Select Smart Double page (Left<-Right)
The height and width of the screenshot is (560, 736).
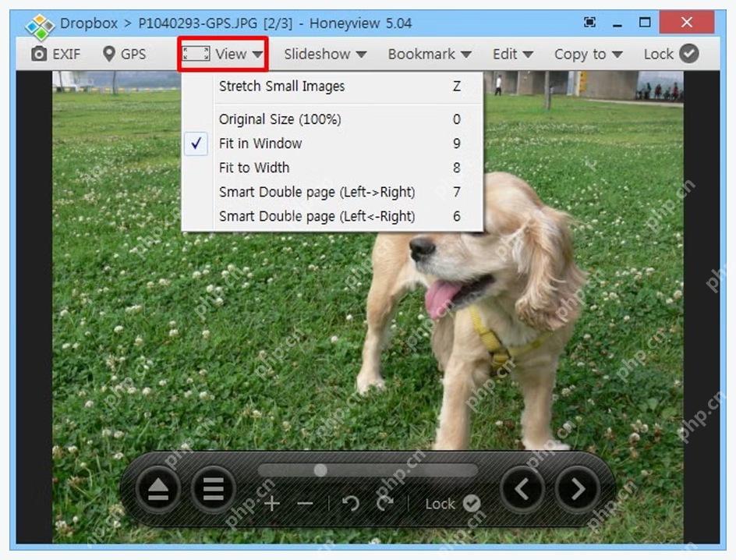coord(332,216)
